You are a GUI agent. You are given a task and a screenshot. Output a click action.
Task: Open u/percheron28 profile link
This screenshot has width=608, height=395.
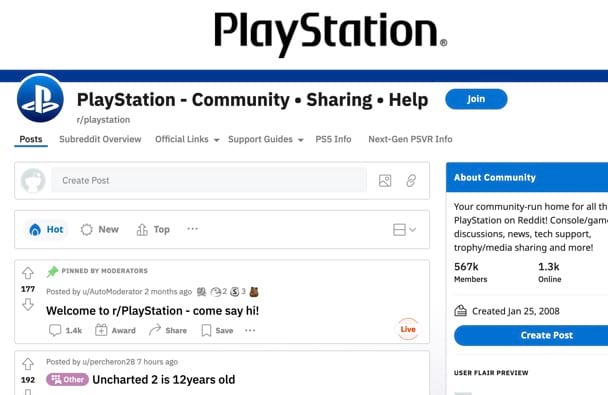tap(109, 362)
